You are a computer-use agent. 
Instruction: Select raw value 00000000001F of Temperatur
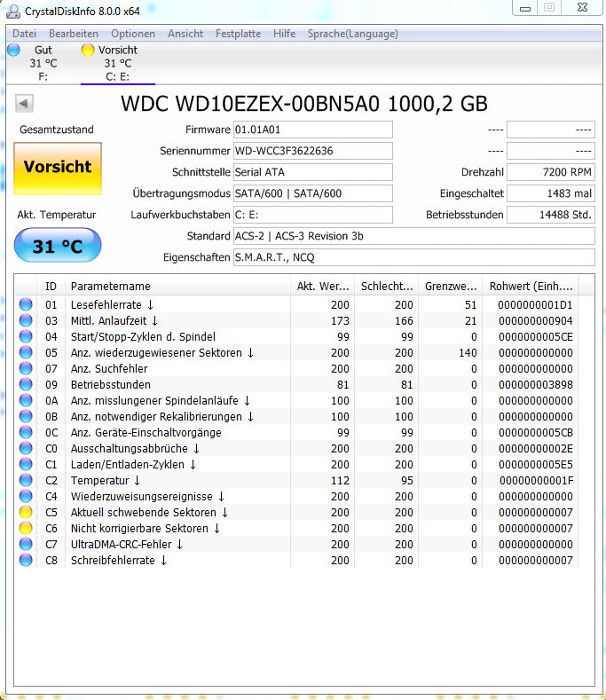tap(536, 481)
